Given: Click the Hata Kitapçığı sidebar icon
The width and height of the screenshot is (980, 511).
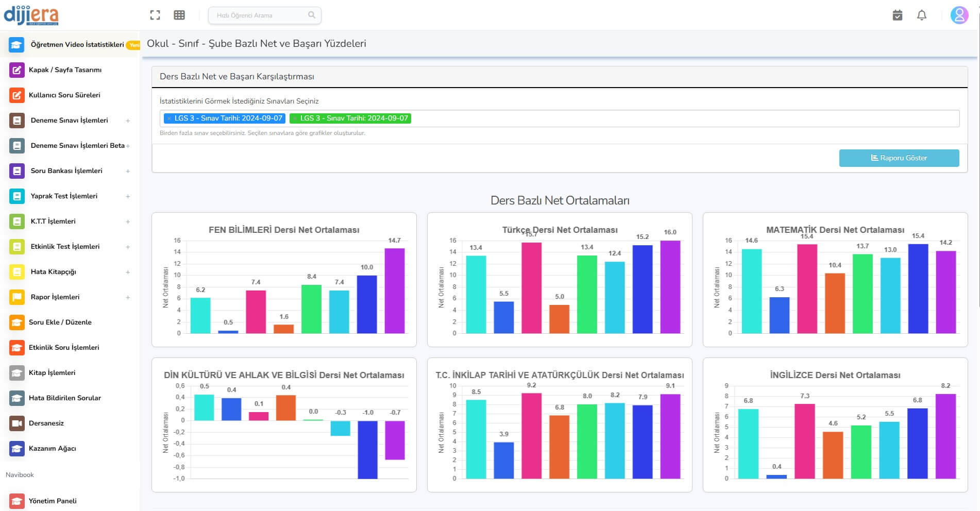Looking at the screenshot, I should point(16,272).
